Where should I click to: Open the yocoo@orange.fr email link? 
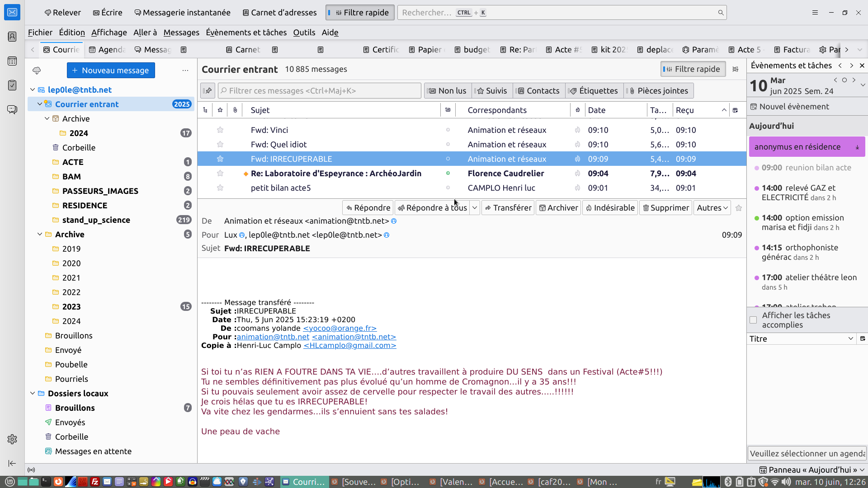pyautogui.click(x=340, y=328)
